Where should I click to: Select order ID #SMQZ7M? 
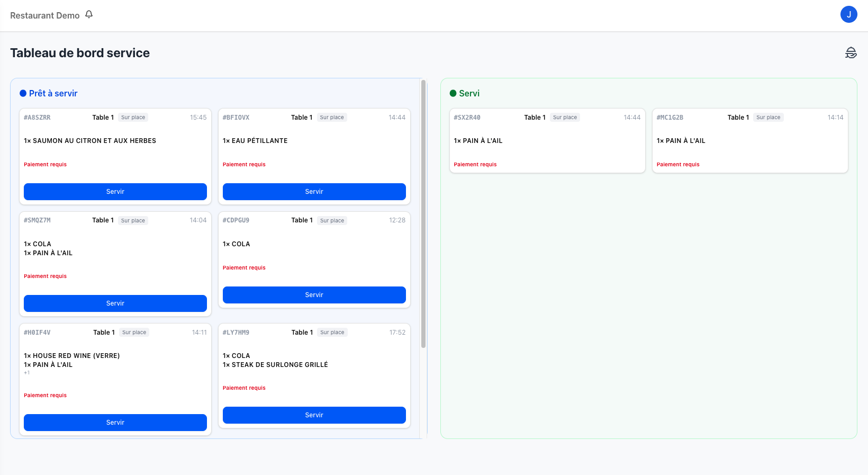[x=37, y=220]
